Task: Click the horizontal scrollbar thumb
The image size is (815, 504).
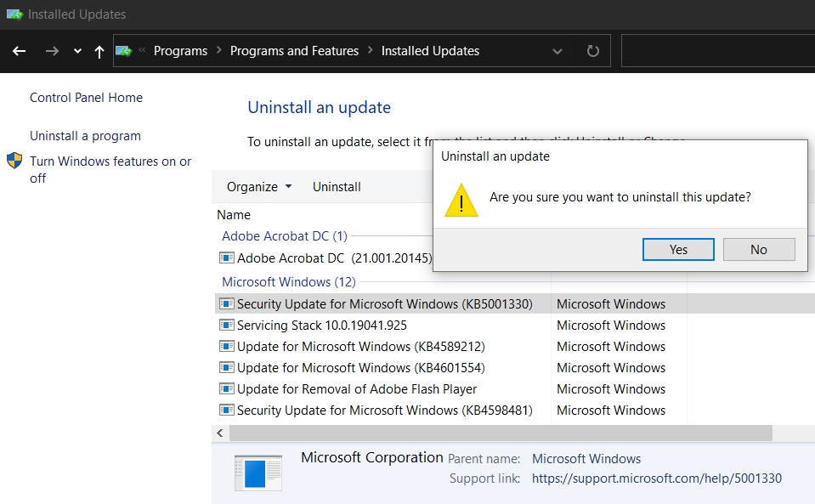Action: click(x=501, y=433)
